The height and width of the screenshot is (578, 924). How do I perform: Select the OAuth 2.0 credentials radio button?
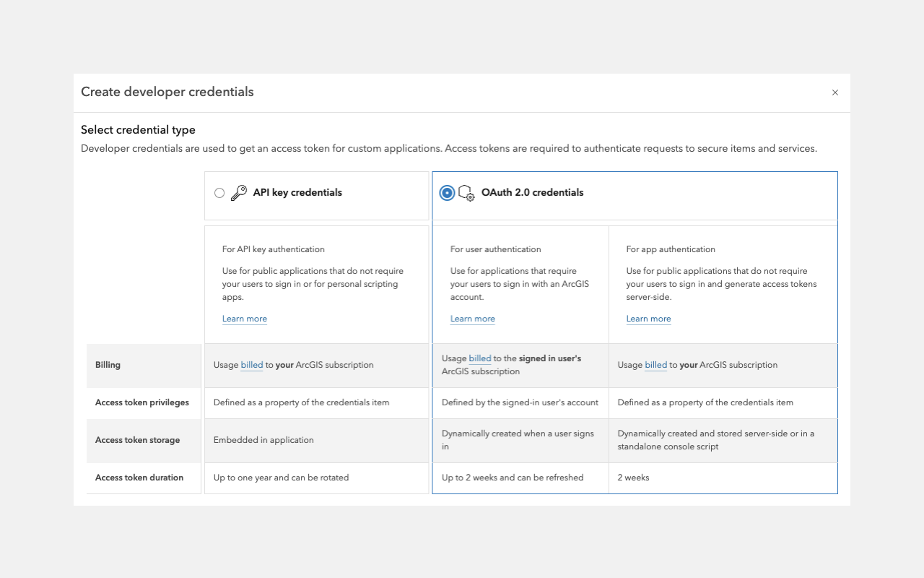(447, 193)
